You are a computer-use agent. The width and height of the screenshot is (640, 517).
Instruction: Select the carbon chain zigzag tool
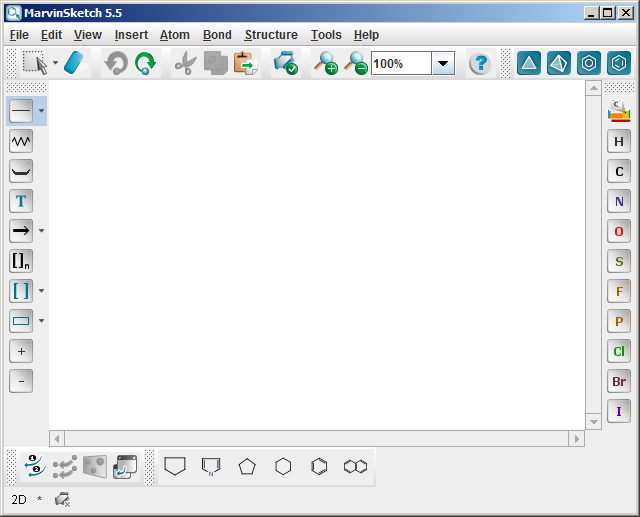point(21,141)
